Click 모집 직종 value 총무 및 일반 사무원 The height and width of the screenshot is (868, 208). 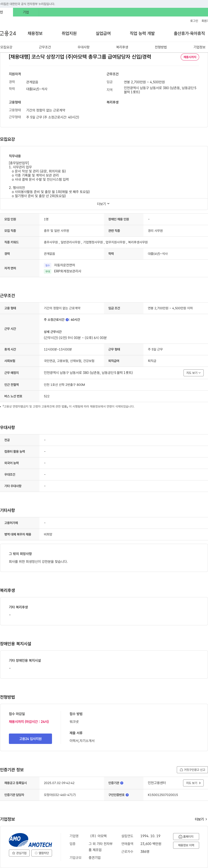(57, 231)
